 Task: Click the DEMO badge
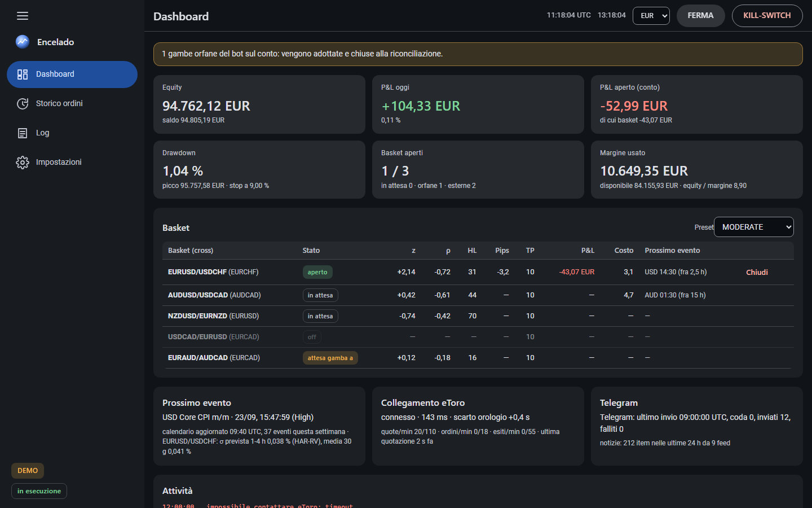28,471
